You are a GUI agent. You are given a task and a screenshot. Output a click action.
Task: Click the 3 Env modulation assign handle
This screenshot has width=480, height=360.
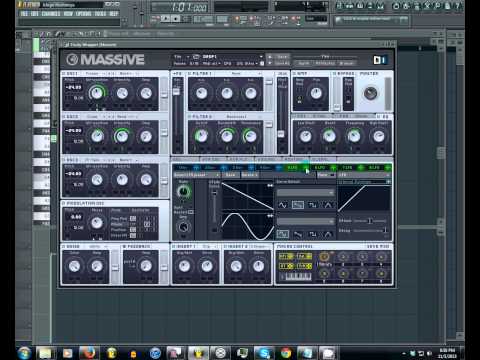pyautogui.click(x=251, y=168)
